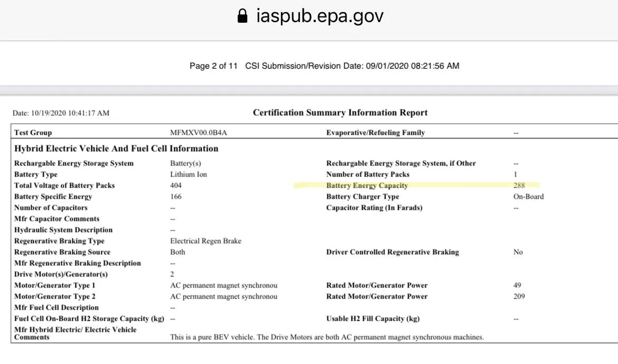Select the MFMXV00.0B4A test group value
The height and width of the screenshot is (364, 618).
pyautogui.click(x=199, y=133)
